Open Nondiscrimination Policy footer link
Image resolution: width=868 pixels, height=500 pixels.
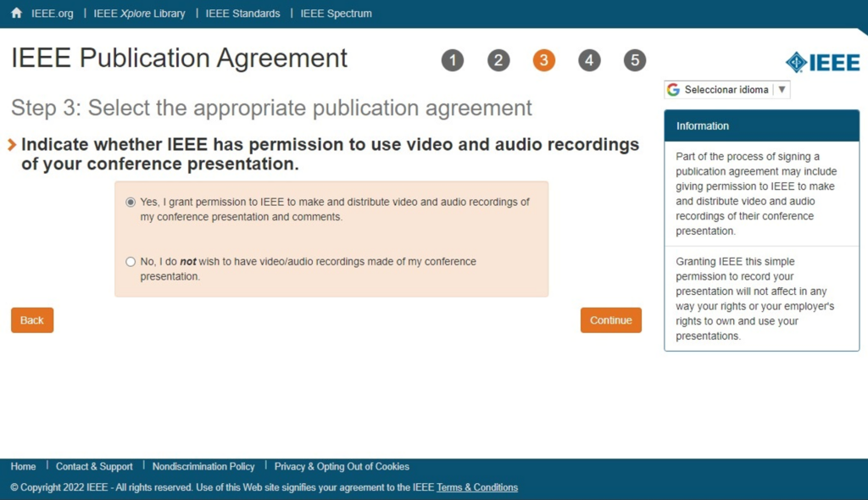(x=203, y=466)
